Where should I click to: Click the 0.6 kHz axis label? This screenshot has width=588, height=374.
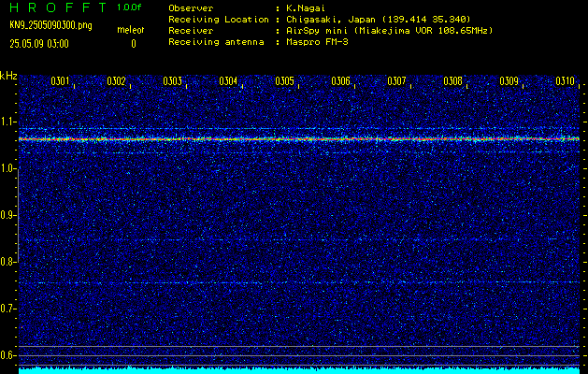pos(7,355)
